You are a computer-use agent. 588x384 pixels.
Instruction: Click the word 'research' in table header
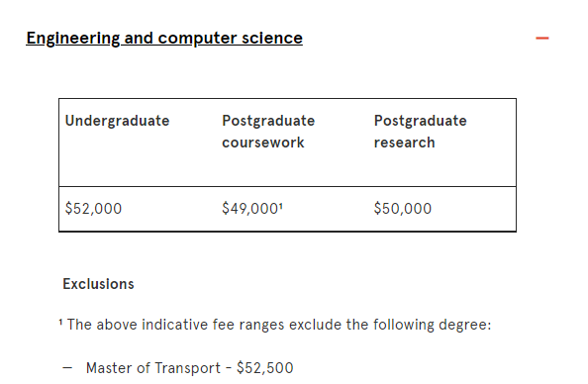click(x=405, y=143)
